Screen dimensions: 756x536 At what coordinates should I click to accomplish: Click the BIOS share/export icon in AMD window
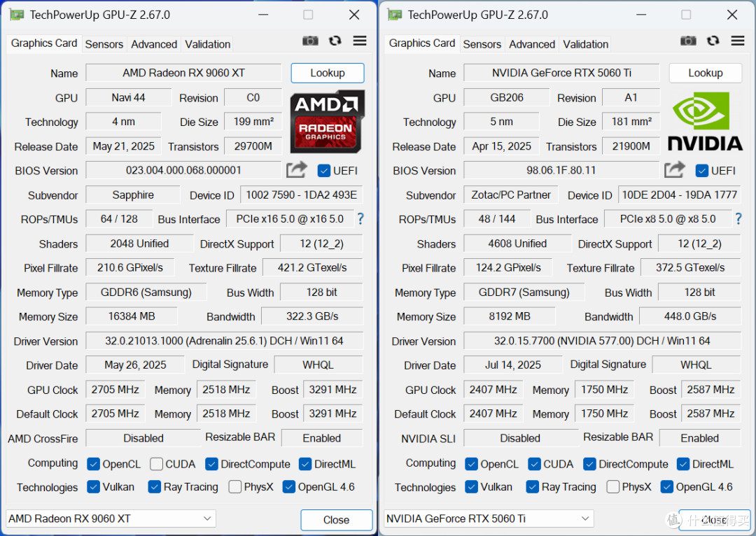(x=297, y=169)
